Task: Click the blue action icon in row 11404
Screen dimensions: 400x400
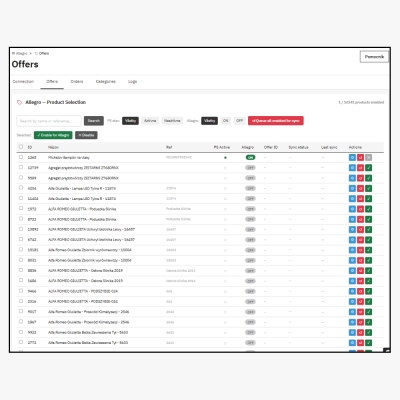Action: pyautogui.click(x=352, y=199)
